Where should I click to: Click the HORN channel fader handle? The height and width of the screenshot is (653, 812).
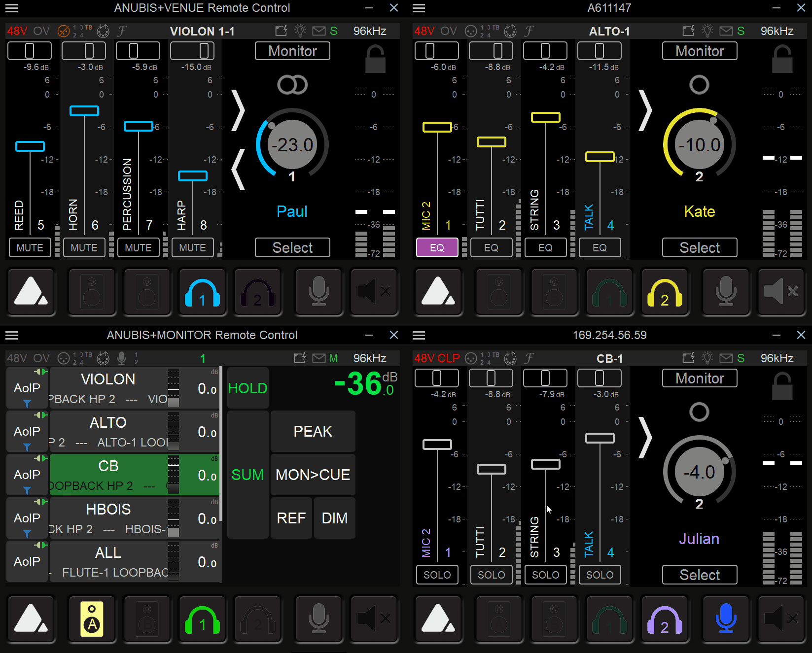(84, 111)
